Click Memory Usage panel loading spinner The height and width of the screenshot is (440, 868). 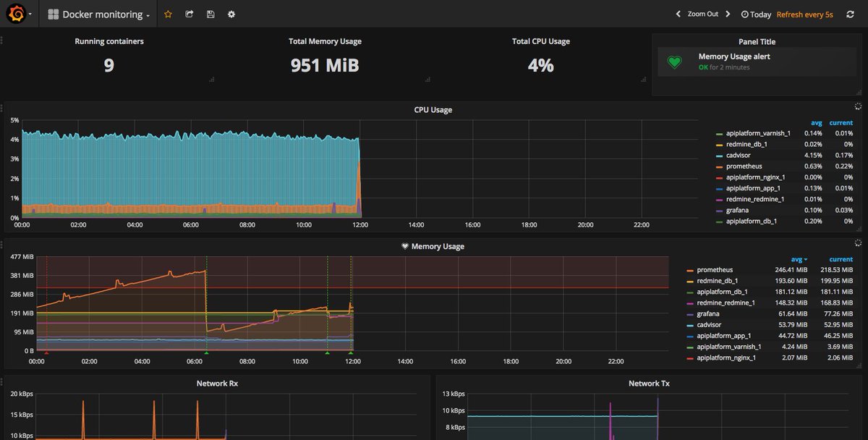pyautogui.click(x=858, y=243)
